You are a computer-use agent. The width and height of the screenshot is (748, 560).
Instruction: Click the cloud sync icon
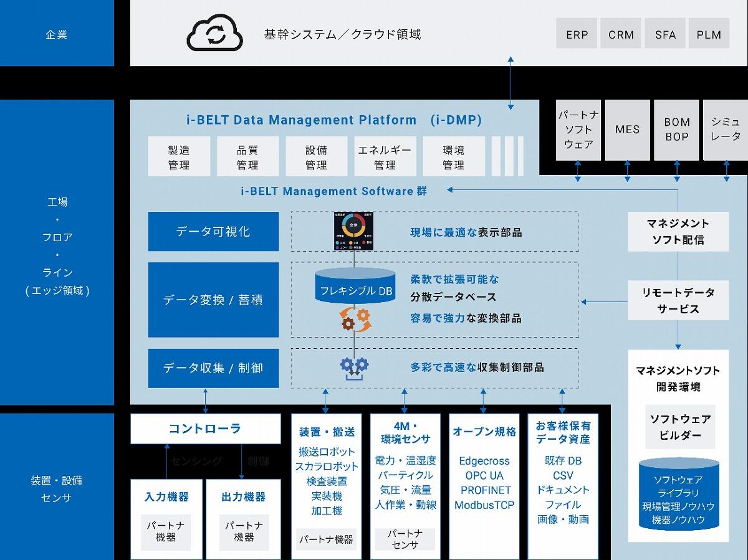point(214,34)
